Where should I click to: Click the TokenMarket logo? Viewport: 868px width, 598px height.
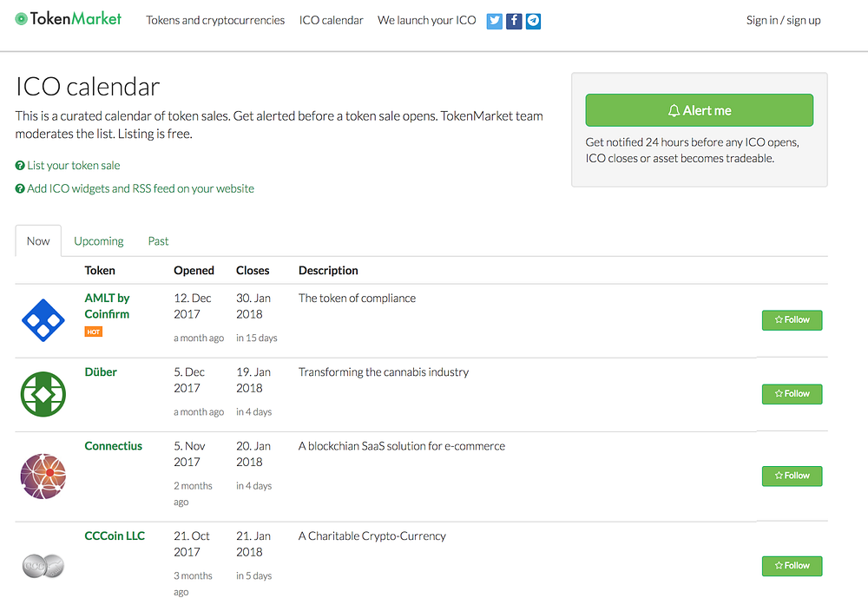(69, 18)
